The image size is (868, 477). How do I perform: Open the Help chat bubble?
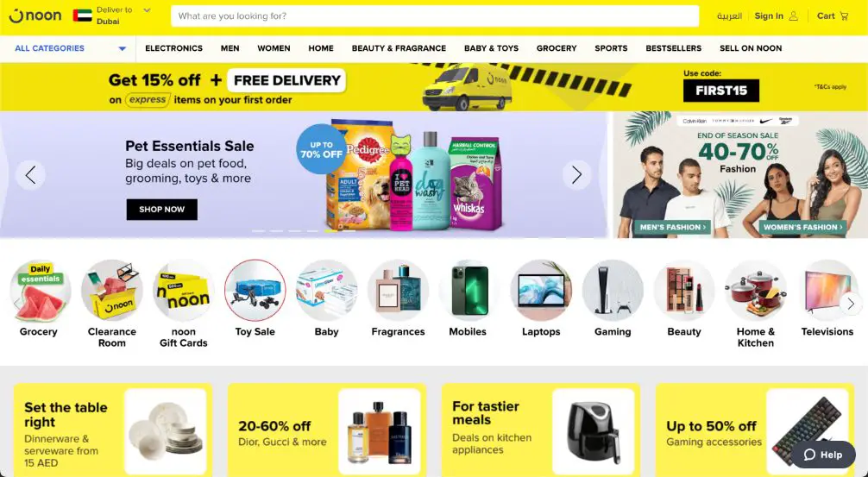(823, 455)
